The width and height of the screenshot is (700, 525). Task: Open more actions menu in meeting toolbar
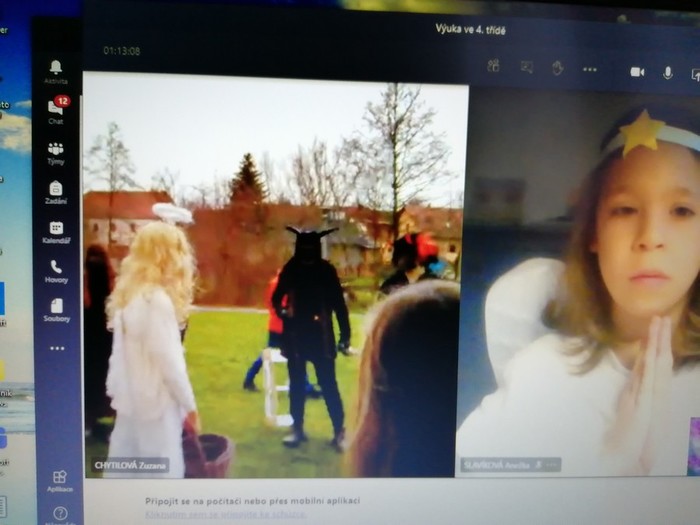590,69
